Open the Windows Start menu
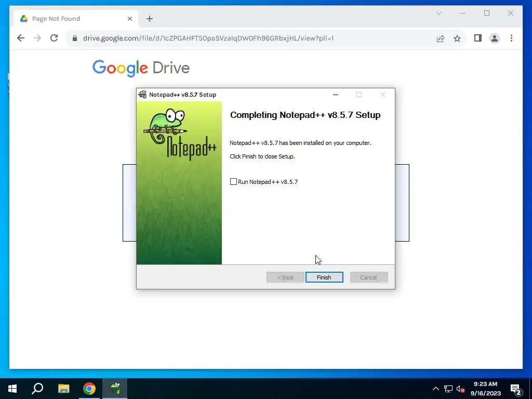This screenshot has width=532, height=399. [x=12, y=389]
